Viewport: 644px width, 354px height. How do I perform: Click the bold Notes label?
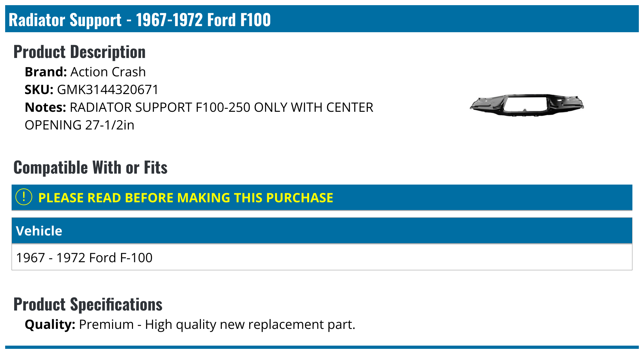click(x=45, y=108)
